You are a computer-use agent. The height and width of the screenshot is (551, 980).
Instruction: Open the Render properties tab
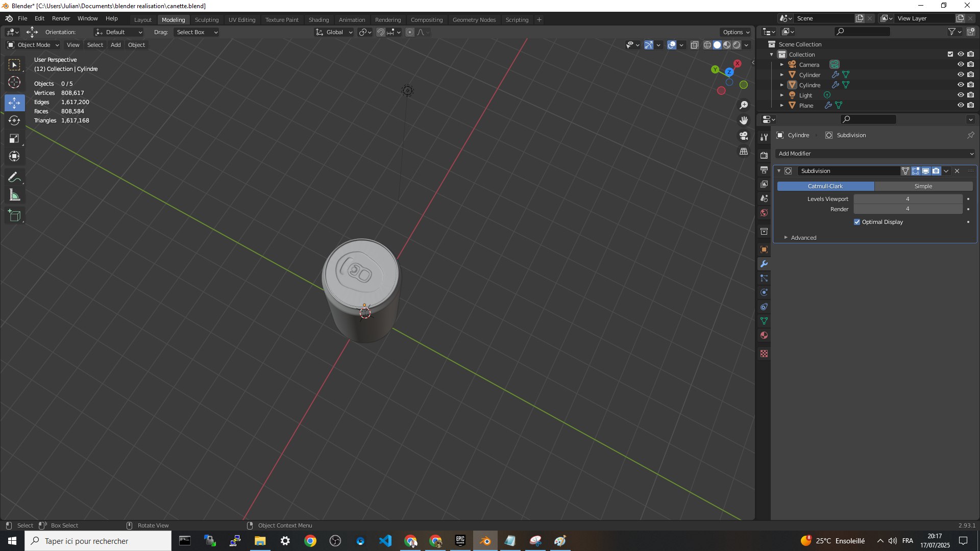tap(764, 155)
